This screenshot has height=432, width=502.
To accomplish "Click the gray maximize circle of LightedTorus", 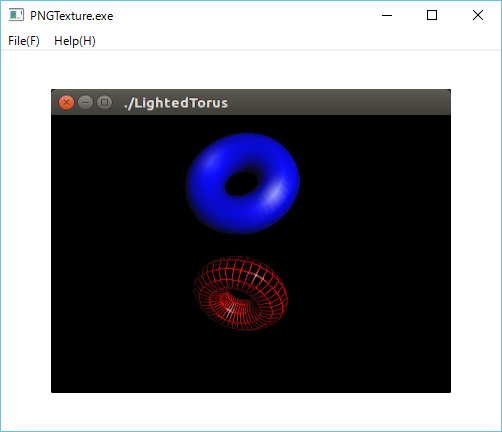I will [104, 102].
